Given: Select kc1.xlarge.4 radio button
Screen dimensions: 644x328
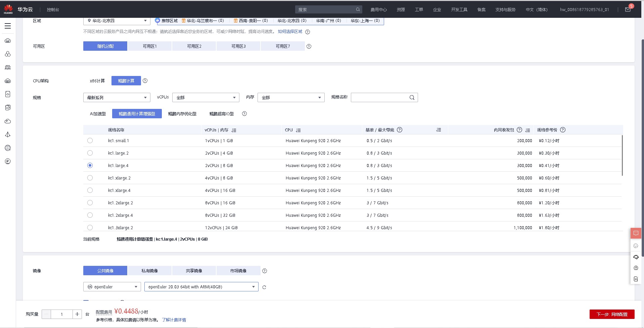Looking at the screenshot, I should 90,190.
